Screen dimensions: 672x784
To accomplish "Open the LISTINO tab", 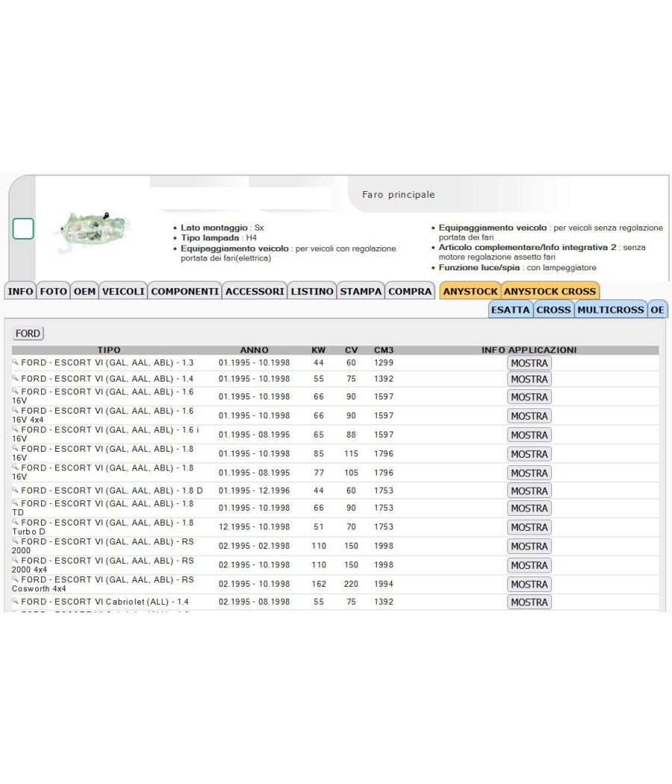I will pos(312,291).
